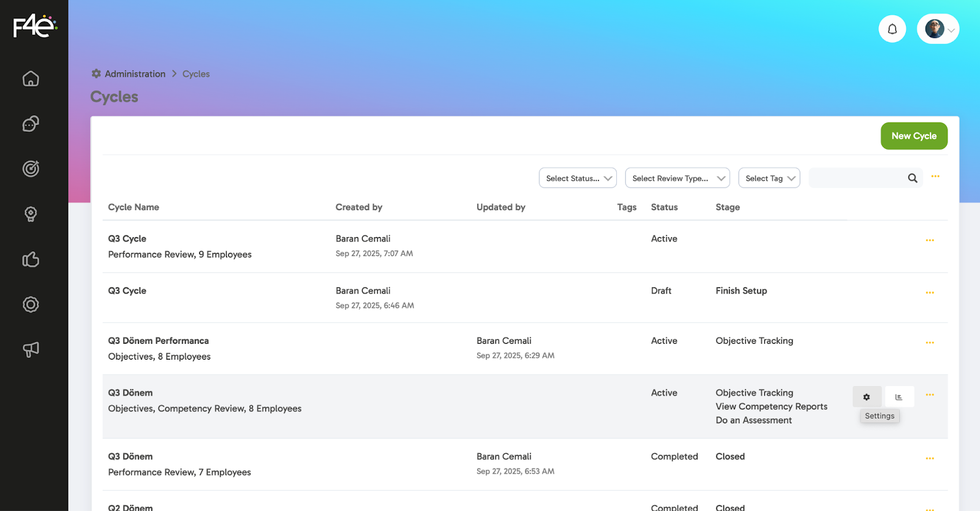Click the New Cycle button
The image size is (980, 511).
(913, 136)
